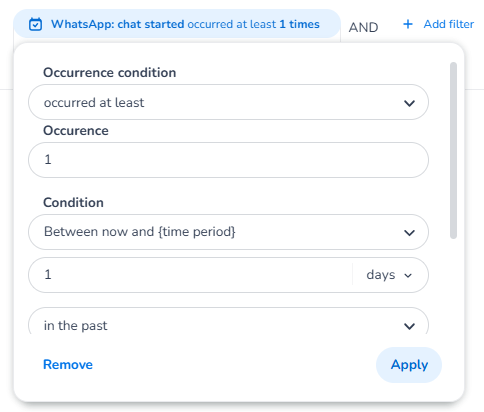Click the 'Condition' section label

(73, 203)
